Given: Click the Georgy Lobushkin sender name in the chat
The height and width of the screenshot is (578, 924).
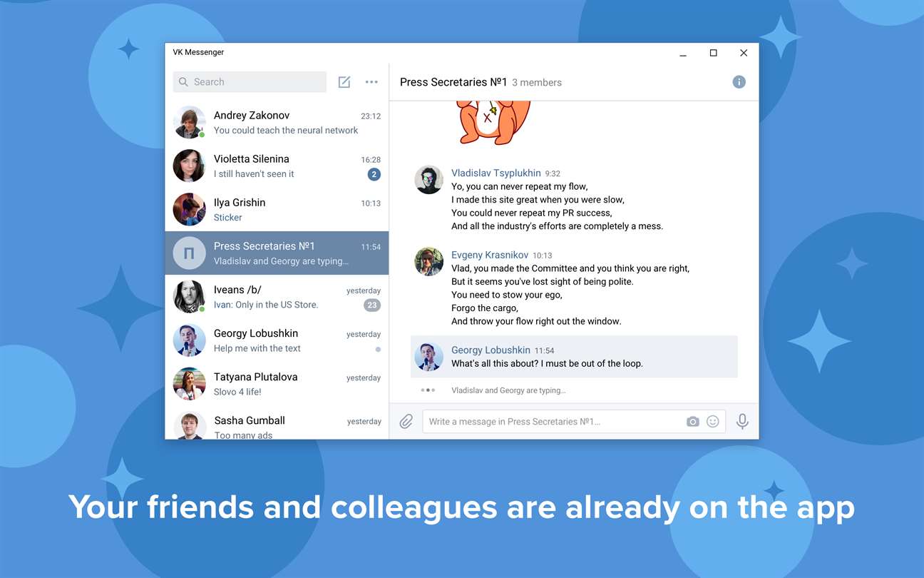Looking at the screenshot, I should [x=491, y=350].
